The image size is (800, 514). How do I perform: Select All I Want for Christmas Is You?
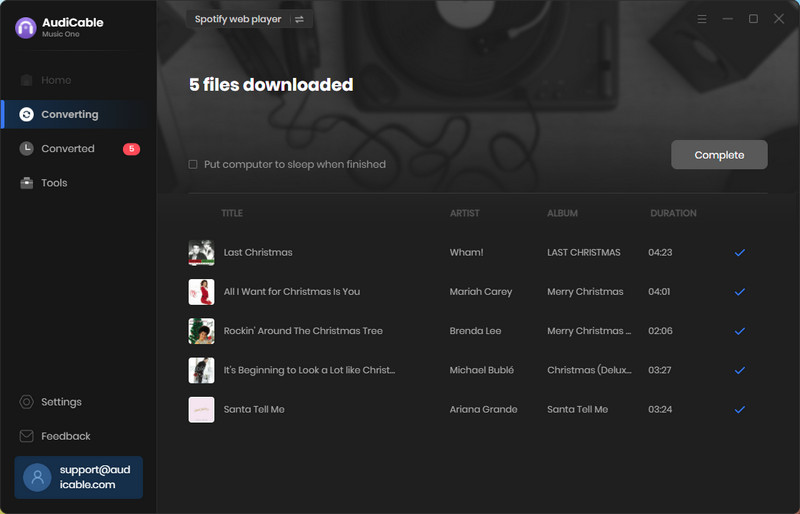(292, 292)
